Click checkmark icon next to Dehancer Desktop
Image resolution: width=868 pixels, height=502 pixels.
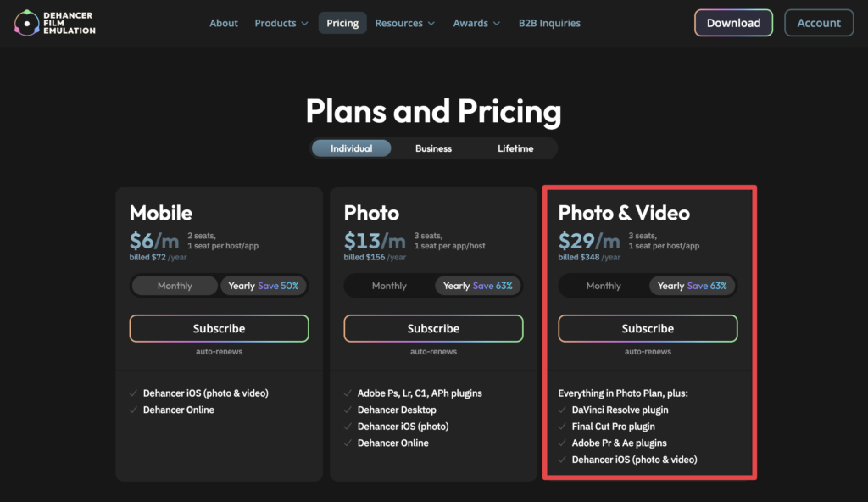[348, 410]
